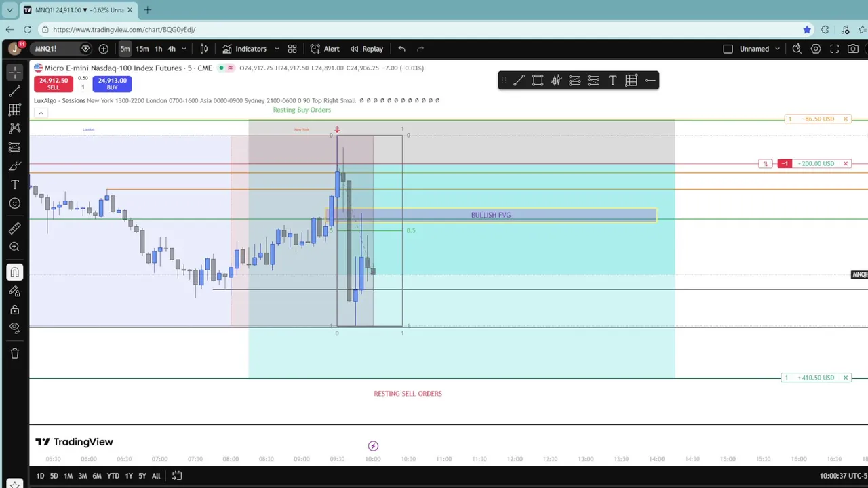Change the candlestick chart type
Image resolution: width=868 pixels, height=488 pixels.
point(203,49)
